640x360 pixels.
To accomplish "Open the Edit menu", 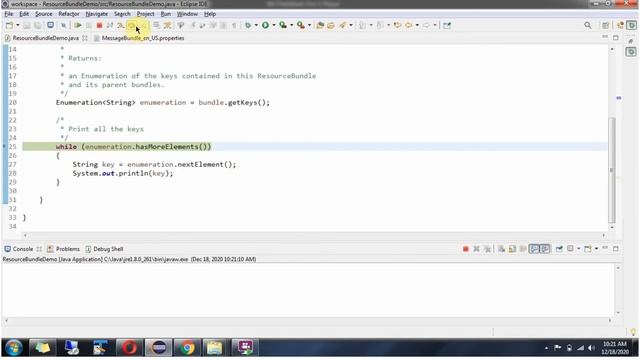I will [24, 14].
